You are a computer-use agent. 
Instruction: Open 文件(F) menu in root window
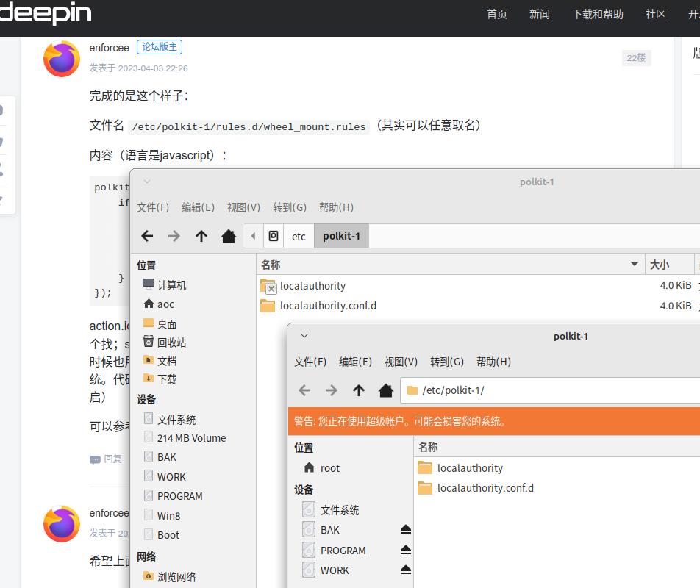click(310, 362)
